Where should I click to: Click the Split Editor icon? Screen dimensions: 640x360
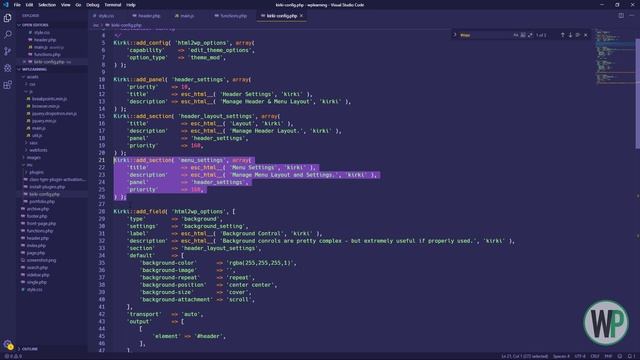621,16
